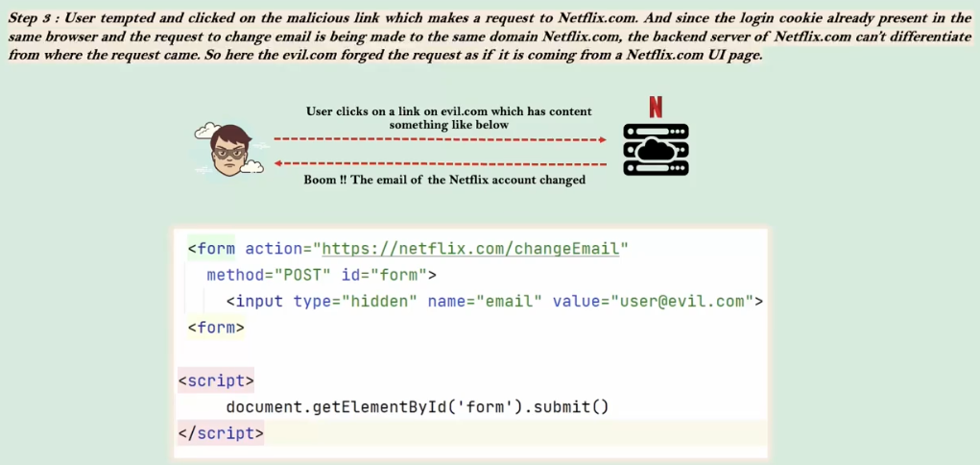Click 'Boom !! The email of the Netflix account changed'
Viewport: 980px width, 465px height.
coord(444,180)
